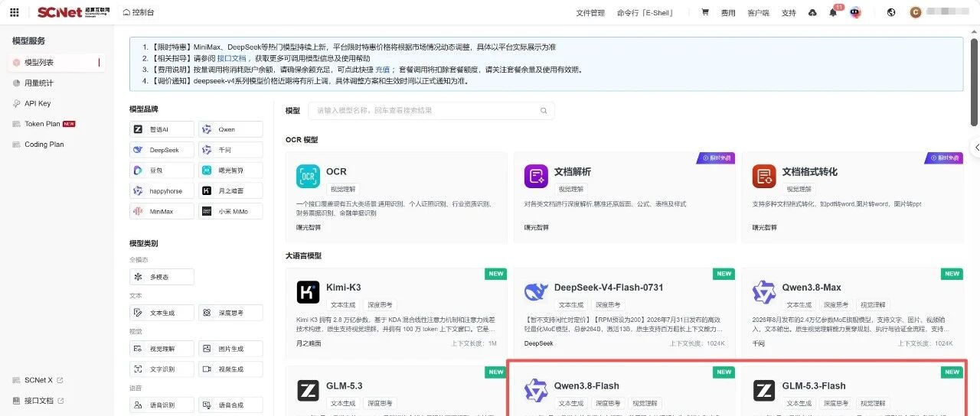Select the 语音识别 category filter
Image resolution: width=980 pixels, height=416 pixels.
click(162, 405)
